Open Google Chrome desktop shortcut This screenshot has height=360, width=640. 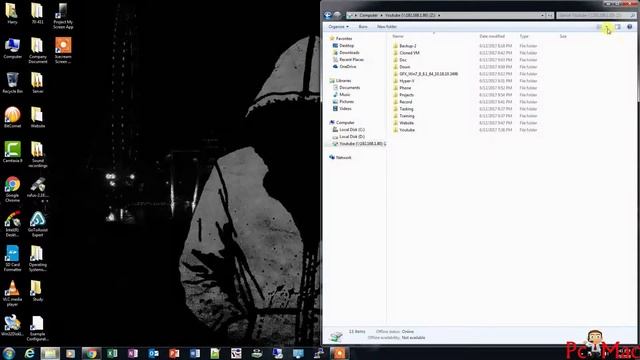click(12, 189)
